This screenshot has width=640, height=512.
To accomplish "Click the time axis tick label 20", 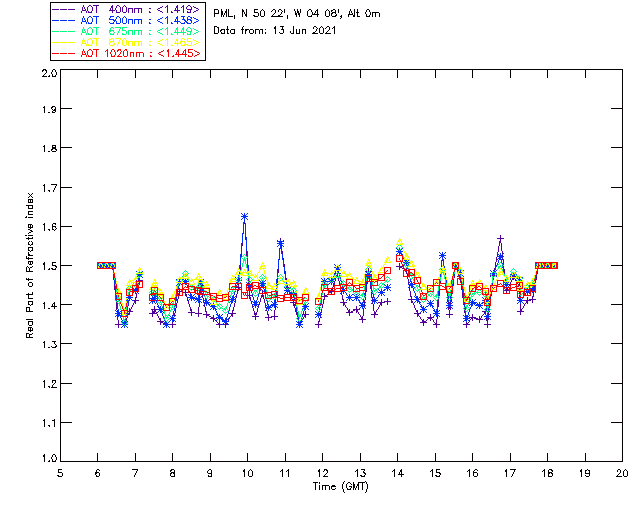I will 622,473.
